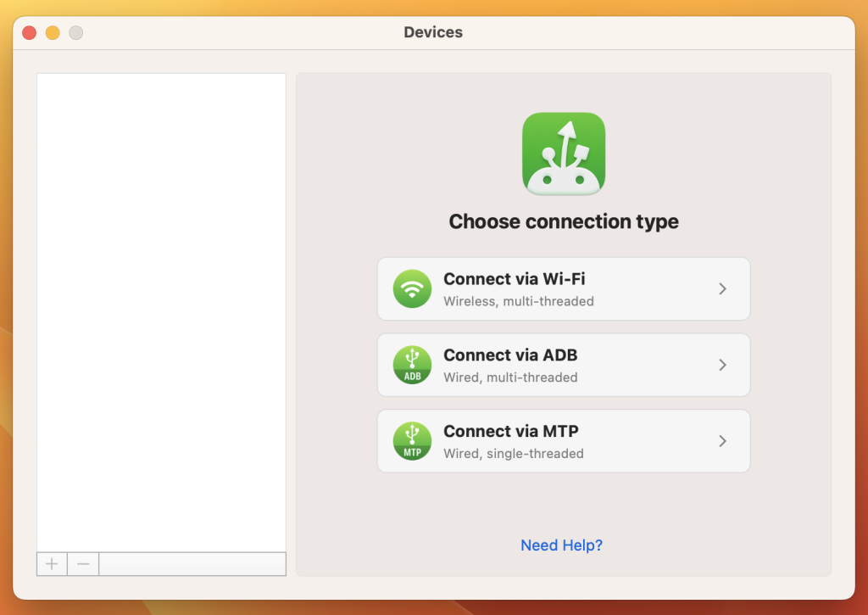Pick the Connect via MTP label
The image size is (868, 615).
point(510,432)
